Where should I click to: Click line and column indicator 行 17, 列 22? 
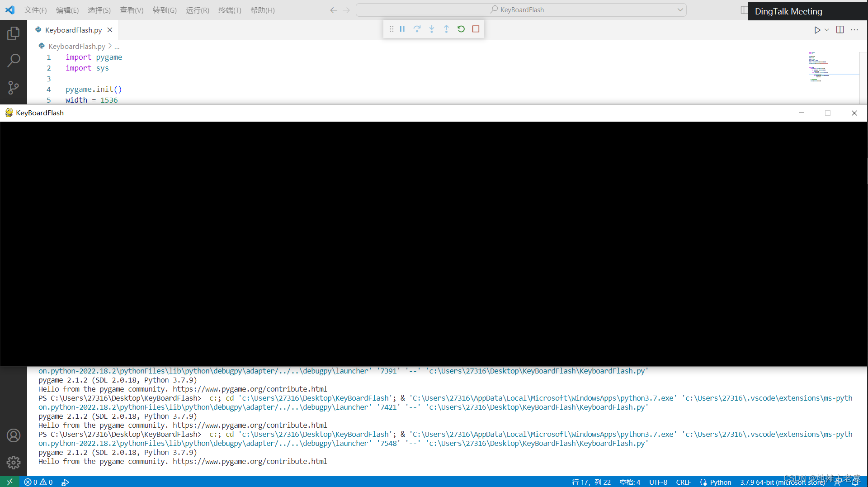591,482
